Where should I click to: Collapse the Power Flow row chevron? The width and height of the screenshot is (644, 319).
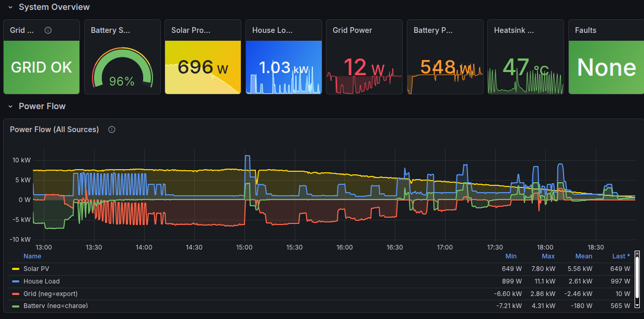(10, 107)
